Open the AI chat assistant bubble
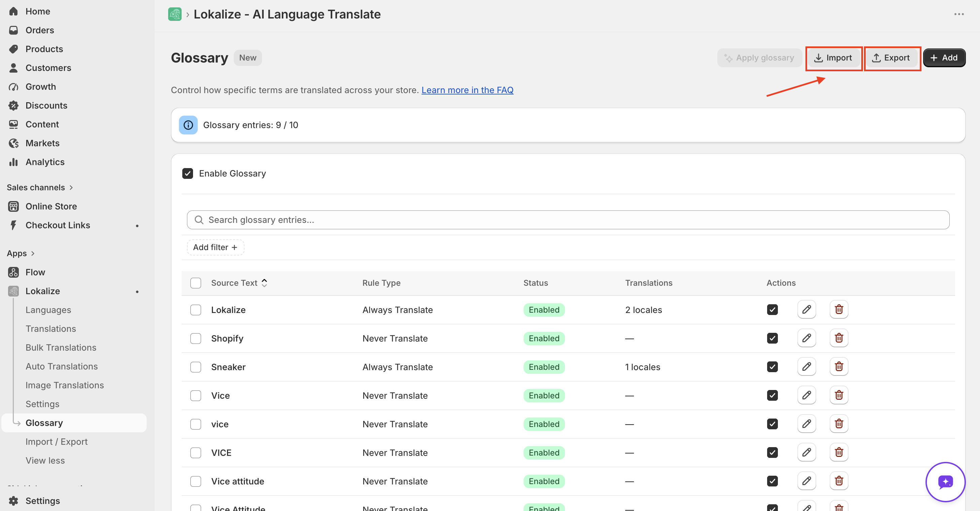Image resolution: width=980 pixels, height=511 pixels. [x=945, y=482]
